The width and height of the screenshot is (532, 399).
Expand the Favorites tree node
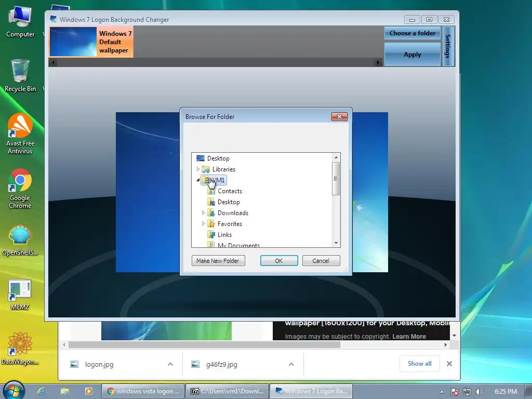203,223
